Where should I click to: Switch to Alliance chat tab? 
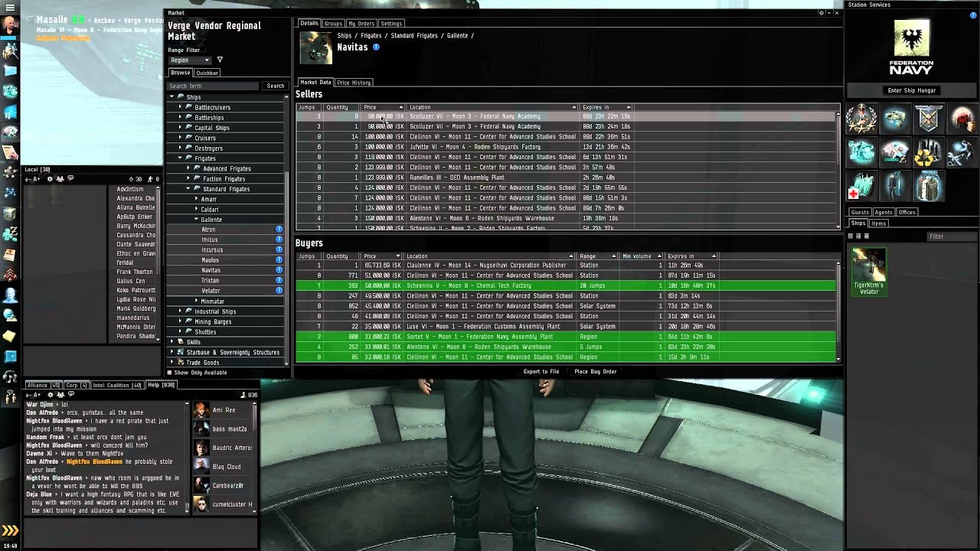pyautogui.click(x=43, y=385)
